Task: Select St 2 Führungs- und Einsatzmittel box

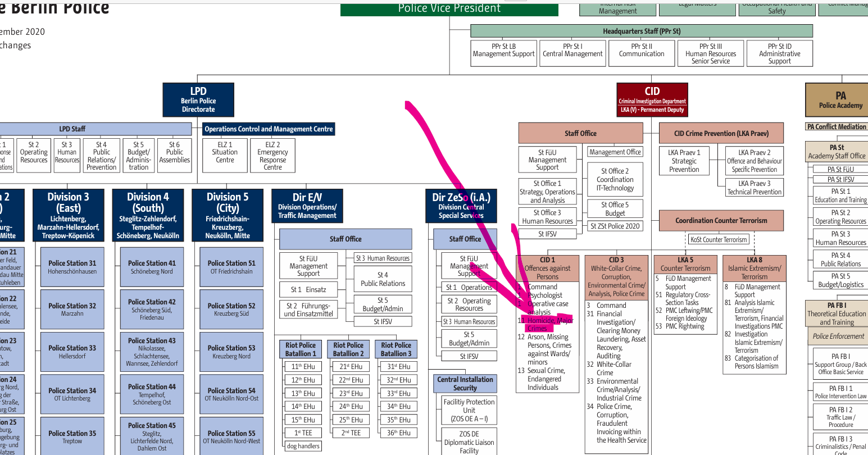Action: click(x=308, y=310)
